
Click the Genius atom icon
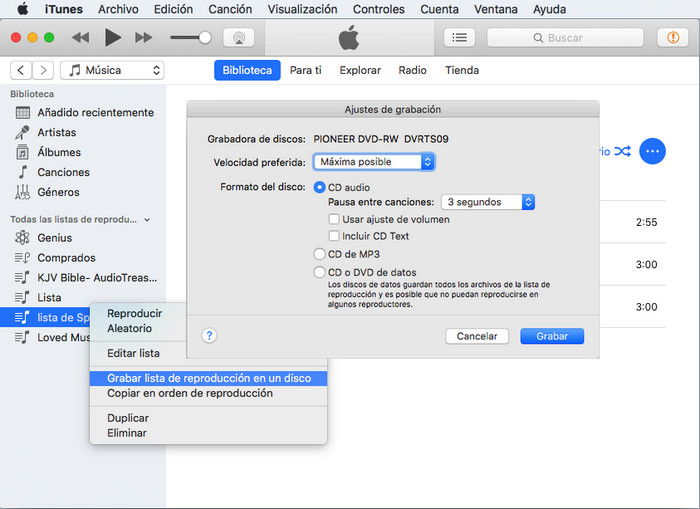click(22, 238)
